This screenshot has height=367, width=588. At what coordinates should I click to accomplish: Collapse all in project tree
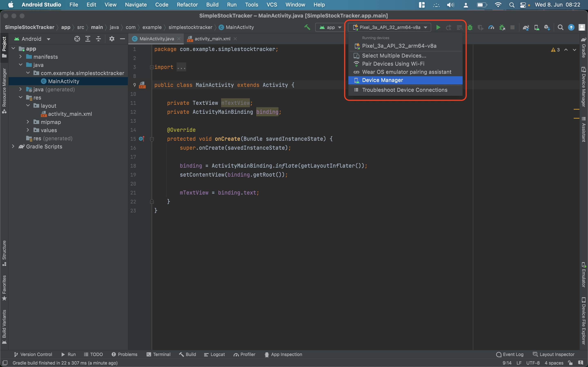[x=98, y=39]
